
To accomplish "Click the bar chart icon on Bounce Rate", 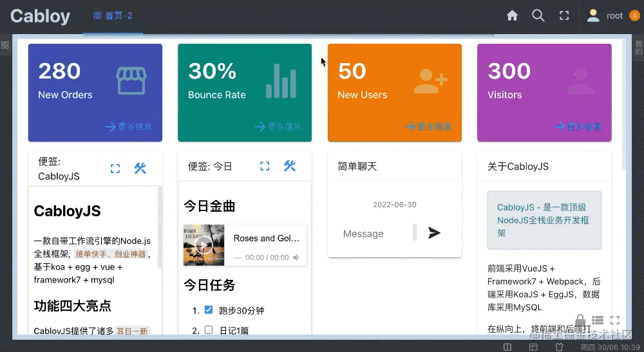I will tap(281, 81).
